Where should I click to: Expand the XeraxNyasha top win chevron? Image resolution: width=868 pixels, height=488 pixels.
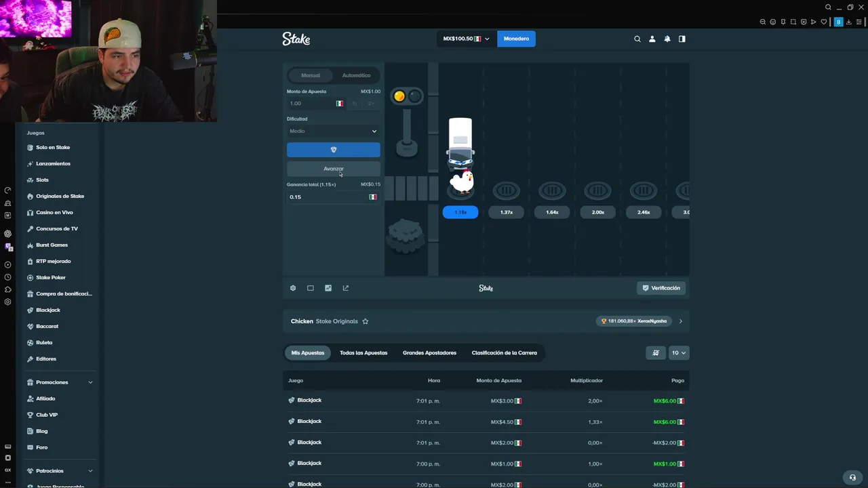[x=681, y=321]
